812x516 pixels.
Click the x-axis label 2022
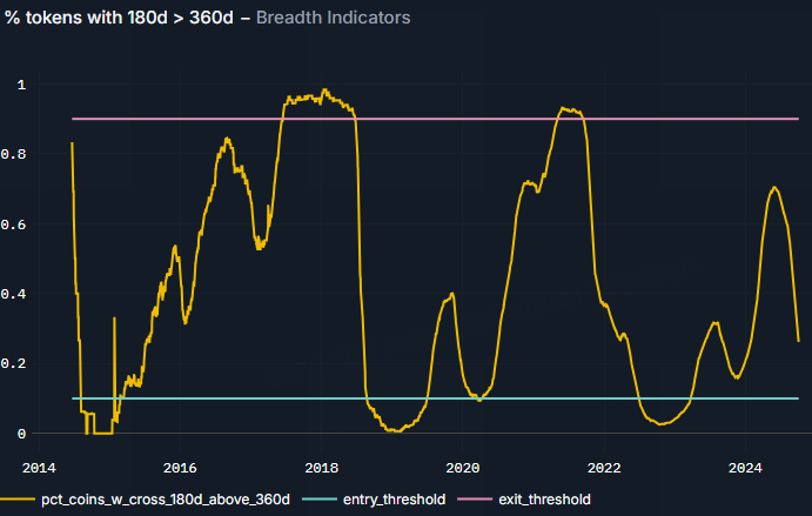pyautogui.click(x=604, y=468)
